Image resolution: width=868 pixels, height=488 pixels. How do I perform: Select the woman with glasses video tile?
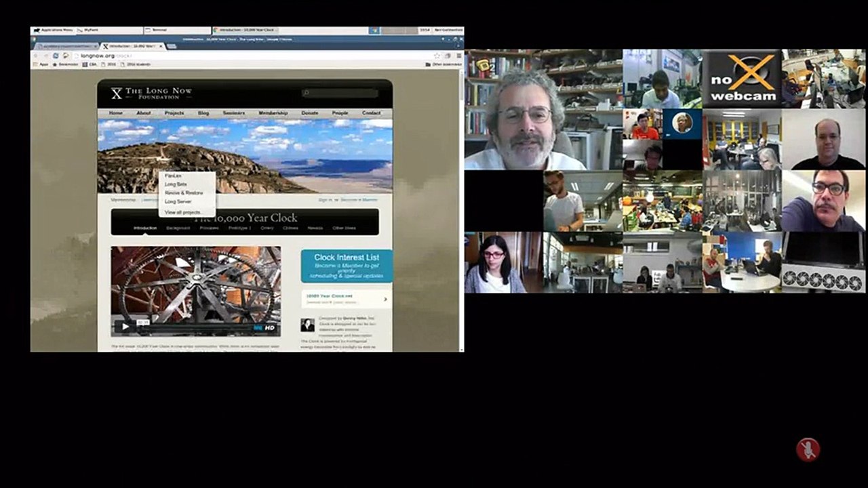504,263
